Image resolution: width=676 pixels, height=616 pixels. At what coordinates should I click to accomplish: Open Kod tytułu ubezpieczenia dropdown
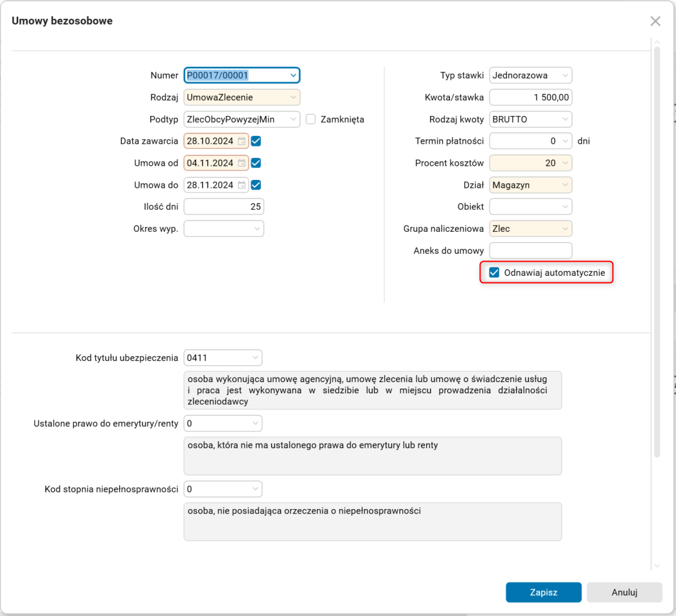[256, 357]
